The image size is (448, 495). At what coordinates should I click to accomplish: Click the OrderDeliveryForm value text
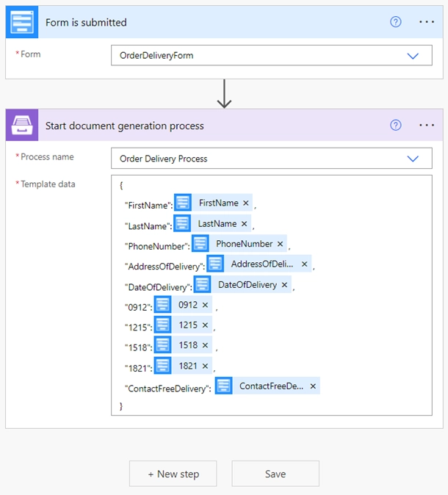(x=156, y=56)
